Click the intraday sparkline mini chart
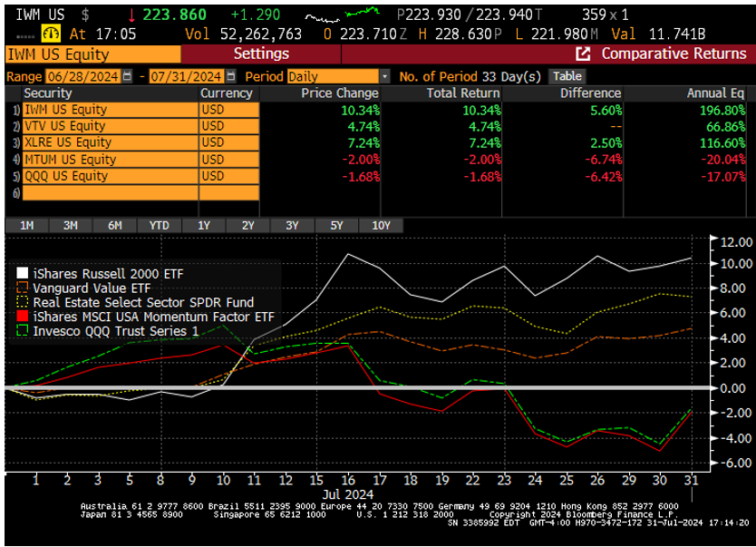The height and width of the screenshot is (547, 756). click(343, 15)
